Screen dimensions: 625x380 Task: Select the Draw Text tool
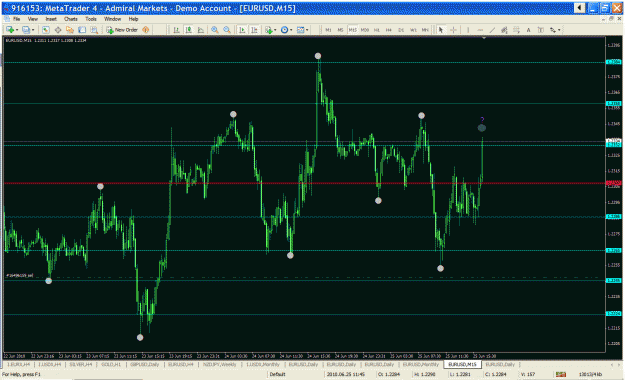529,30
